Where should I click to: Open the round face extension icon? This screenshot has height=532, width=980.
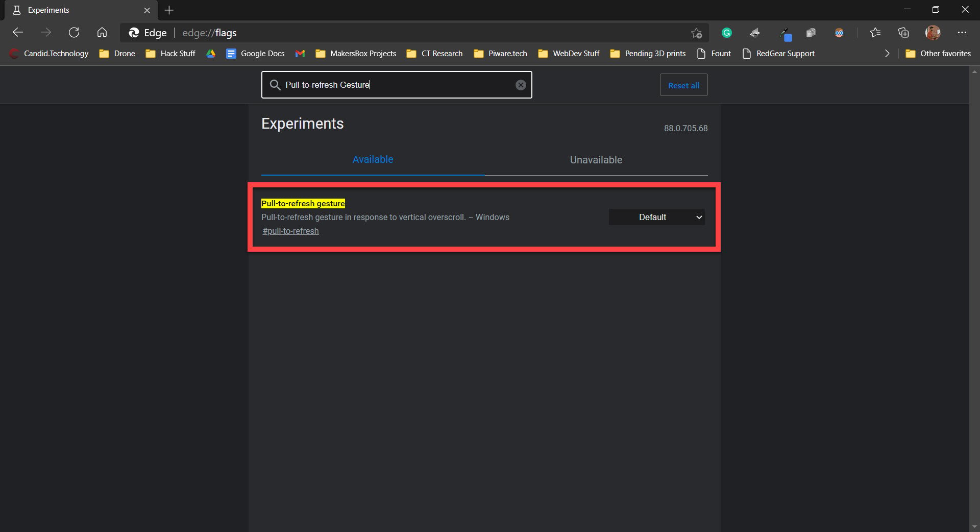[839, 33]
